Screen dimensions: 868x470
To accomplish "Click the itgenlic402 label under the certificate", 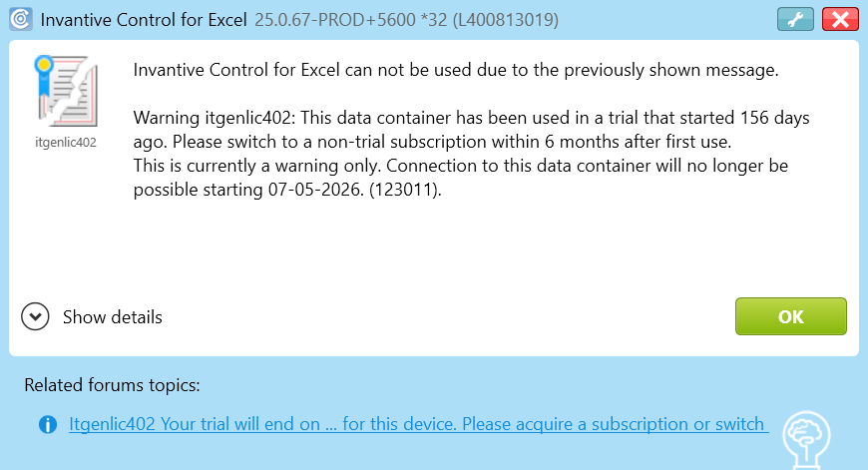I will click(65, 143).
